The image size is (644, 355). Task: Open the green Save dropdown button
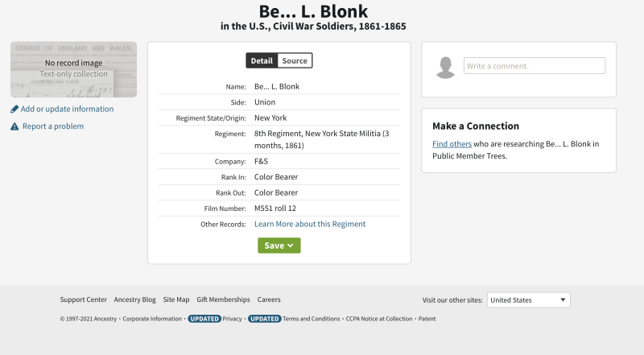point(279,246)
